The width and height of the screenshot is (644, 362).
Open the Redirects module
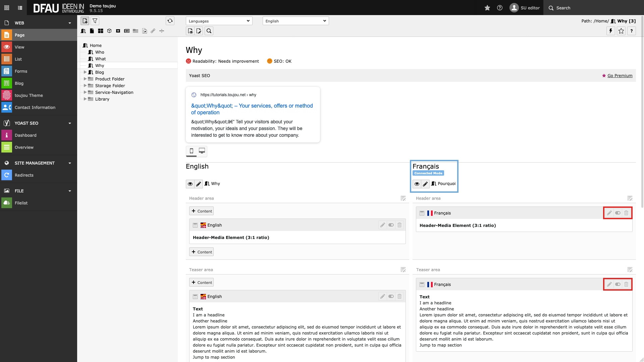point(24,175)
